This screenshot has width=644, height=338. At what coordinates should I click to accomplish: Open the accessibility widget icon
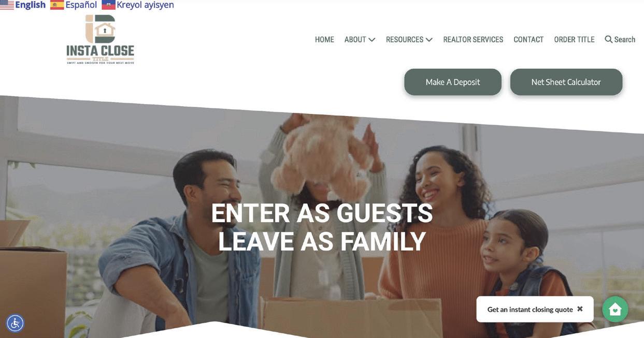pos(15,324)
